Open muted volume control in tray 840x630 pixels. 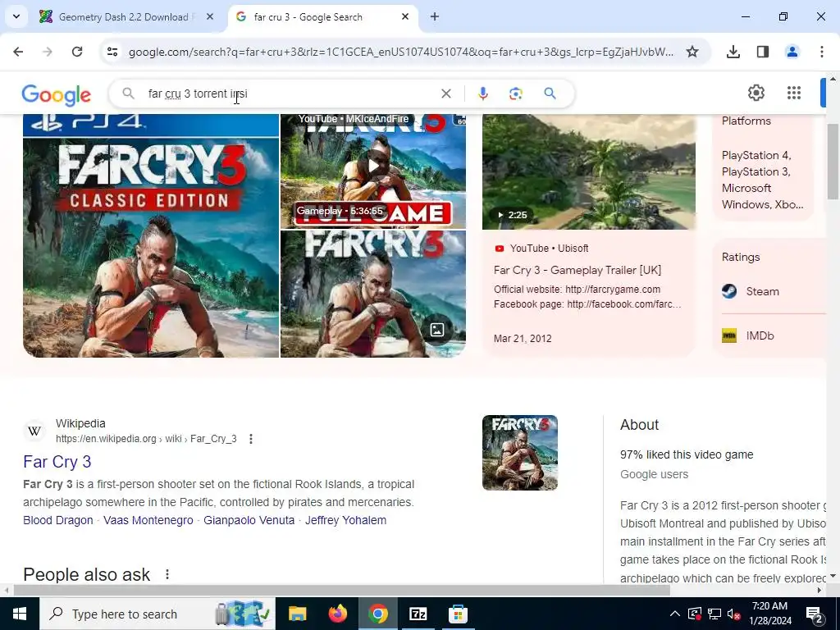pyautogui.click(x=734, y=614)
